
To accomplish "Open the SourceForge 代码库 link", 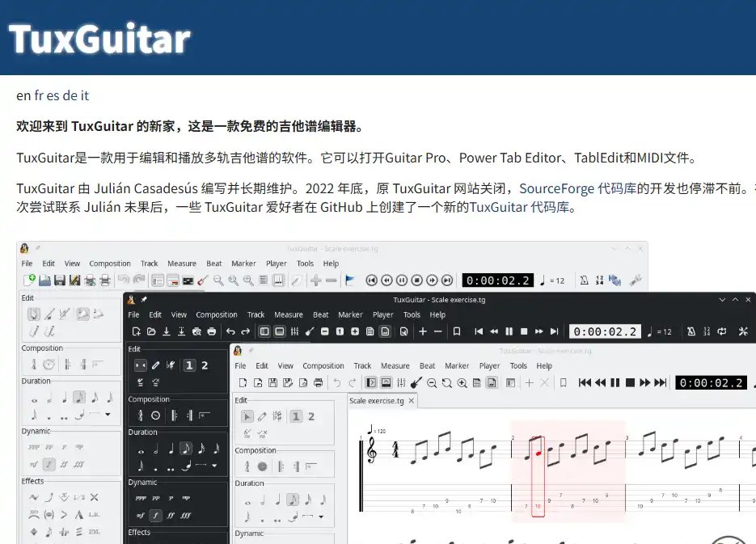I will [x=578, y=188].
